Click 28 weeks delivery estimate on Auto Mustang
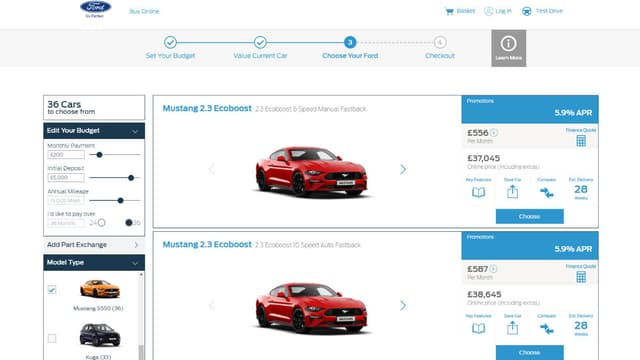This screenshot has height=360, width=640. coord(581,327)
